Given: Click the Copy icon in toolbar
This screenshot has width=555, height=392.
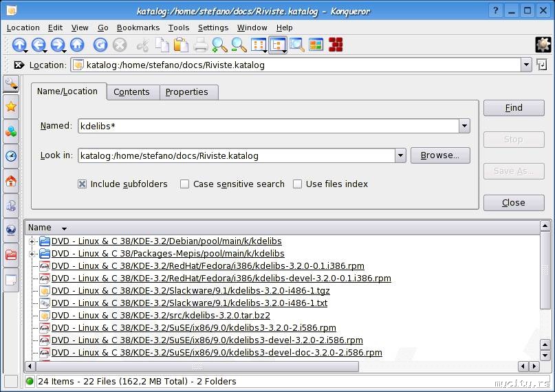Looking at the screenshot, I should point(162,45).
